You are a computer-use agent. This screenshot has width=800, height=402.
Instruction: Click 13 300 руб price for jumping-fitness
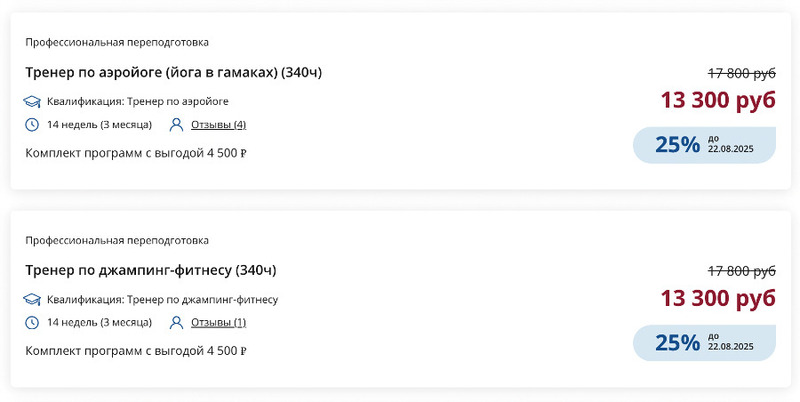(x=718, y=298)
